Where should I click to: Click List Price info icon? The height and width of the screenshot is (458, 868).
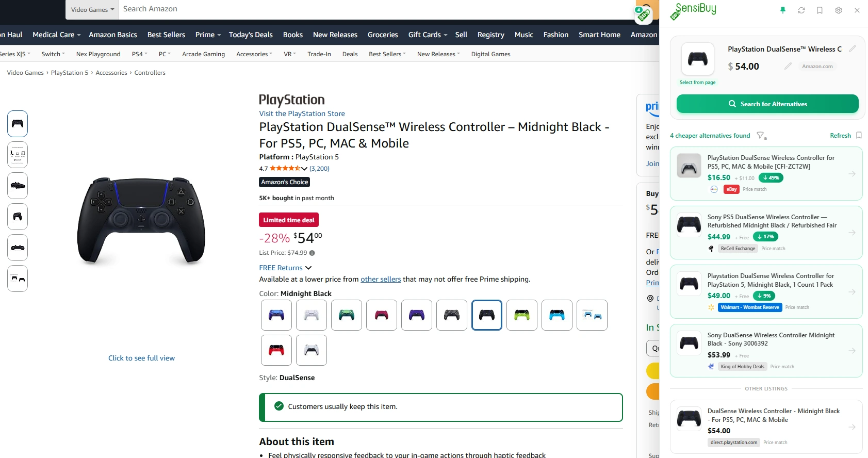312,253
